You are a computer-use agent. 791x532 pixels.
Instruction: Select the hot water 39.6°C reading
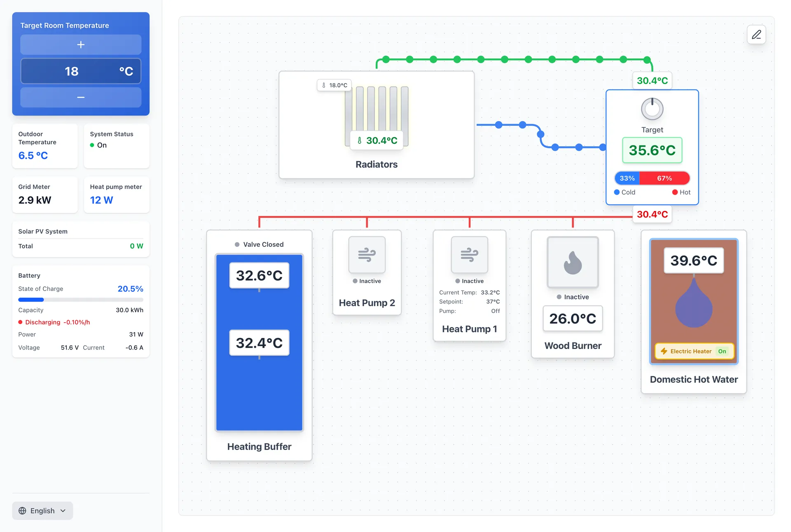click(694, 260)
